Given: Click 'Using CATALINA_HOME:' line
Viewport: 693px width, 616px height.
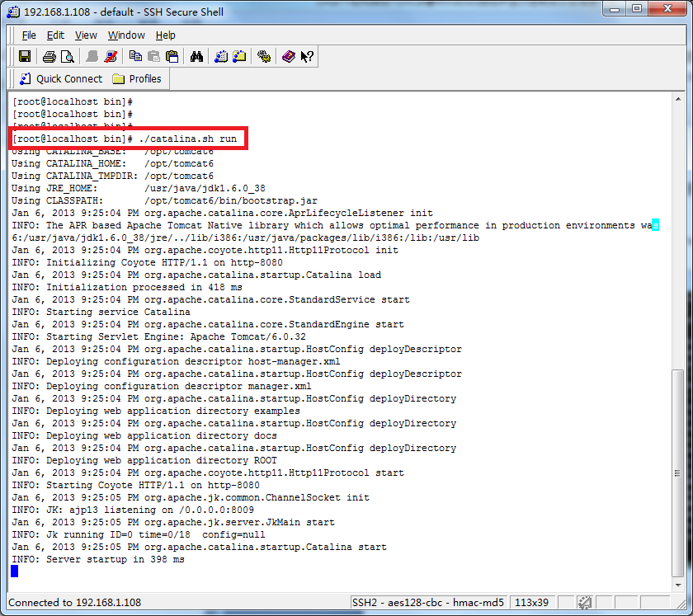Looking at the screenshot, I should click(113, 163).
